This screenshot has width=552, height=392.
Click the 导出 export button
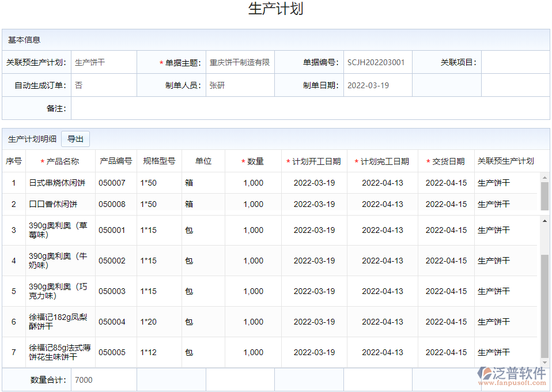(x=75, y=139)
